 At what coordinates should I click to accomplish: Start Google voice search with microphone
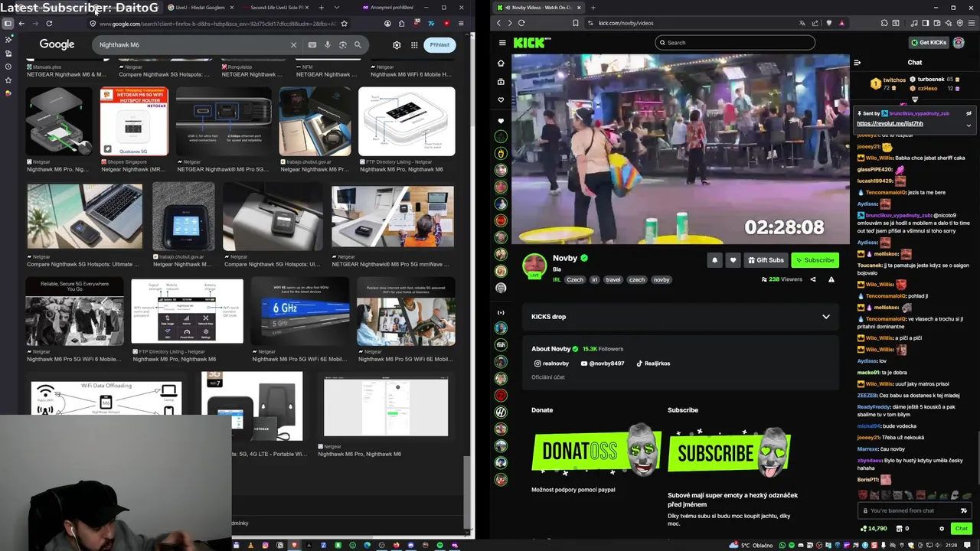(328, 45)
